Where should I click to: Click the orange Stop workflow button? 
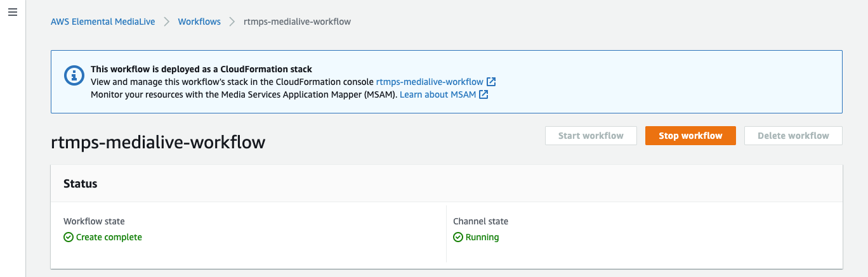point(690,136)
